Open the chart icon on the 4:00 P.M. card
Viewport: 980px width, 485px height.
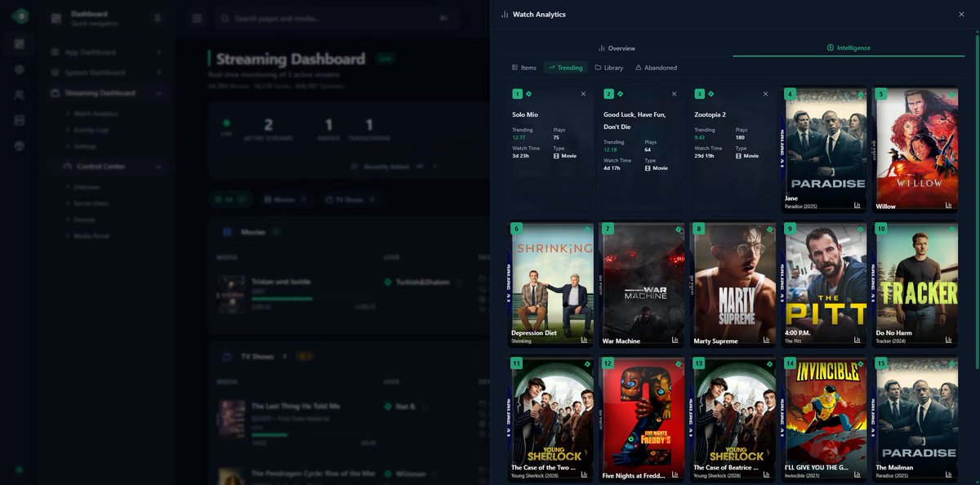857,340
